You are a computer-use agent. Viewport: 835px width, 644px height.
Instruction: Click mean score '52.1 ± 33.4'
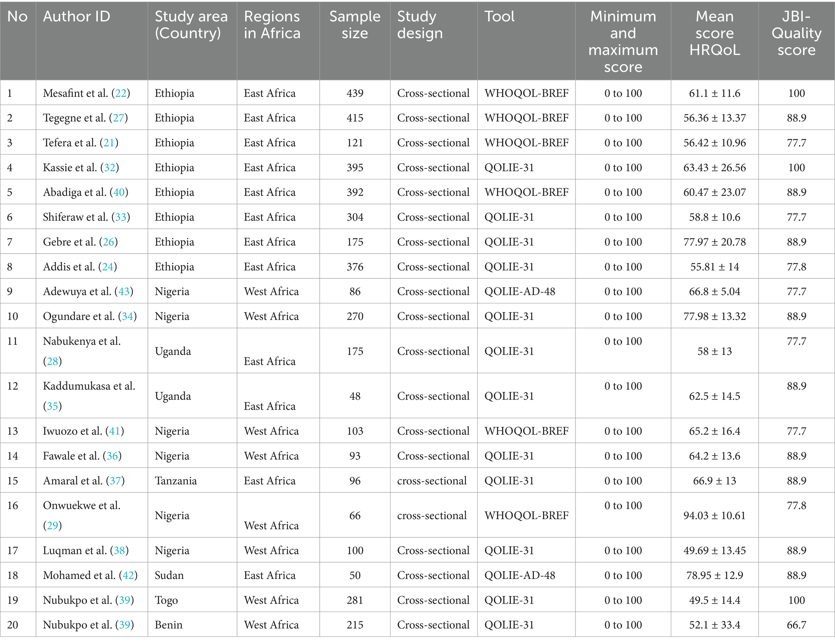(715, 625)
